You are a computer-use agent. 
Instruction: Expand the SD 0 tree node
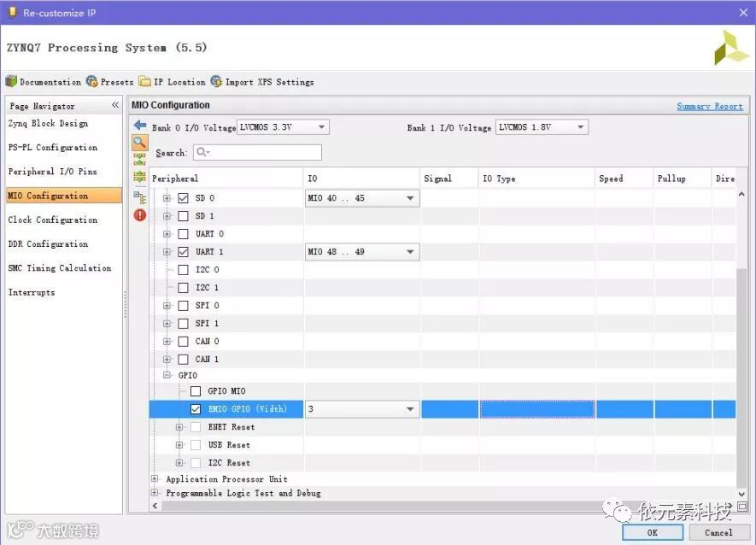[x=167, y=197]
